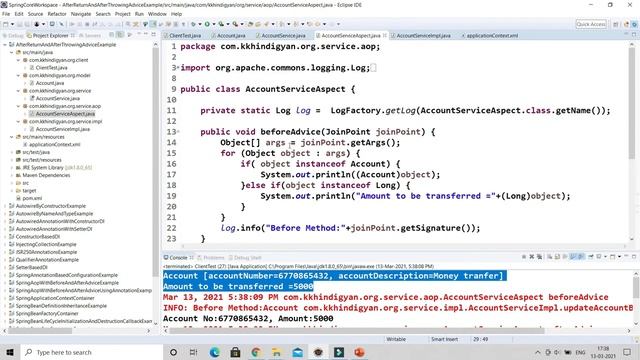Open the Refactor menu

point(57,14)
